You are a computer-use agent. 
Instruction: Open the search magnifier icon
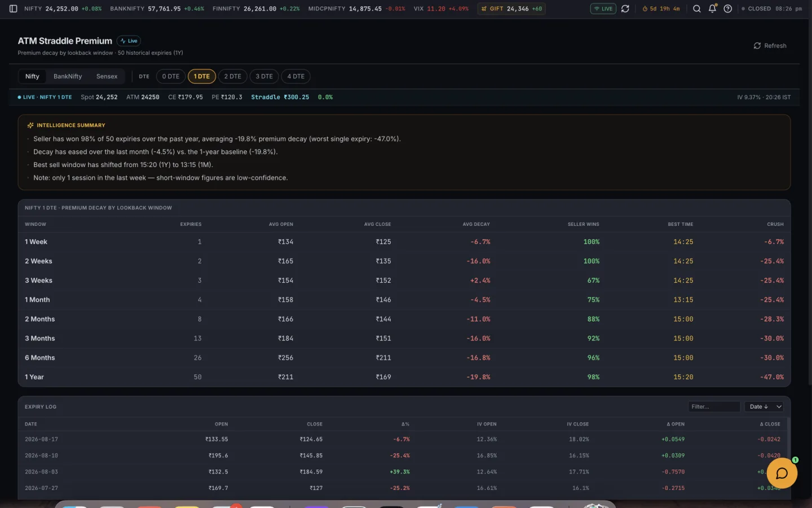click(696, 9)
